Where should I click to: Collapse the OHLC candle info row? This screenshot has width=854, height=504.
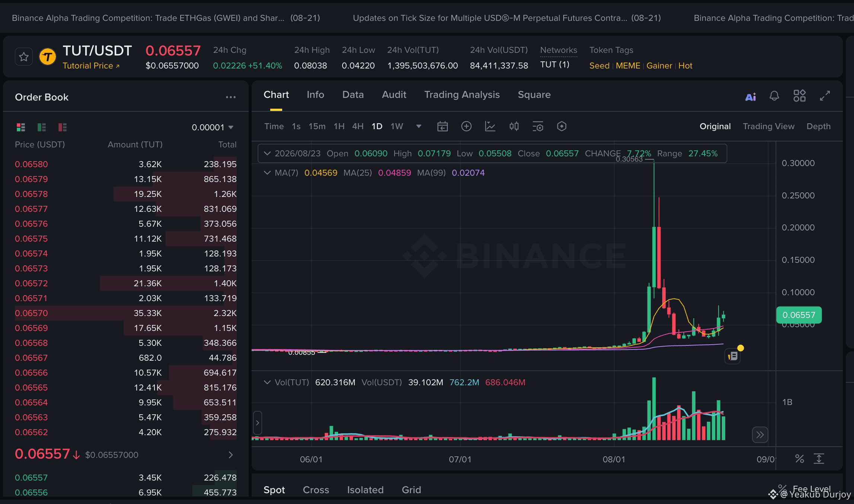267,153
